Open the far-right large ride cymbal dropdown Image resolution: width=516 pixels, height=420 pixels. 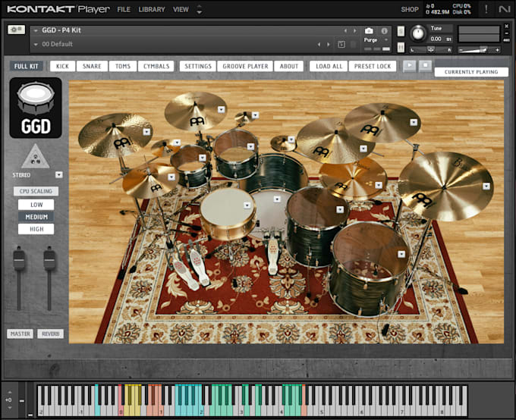(x=486, y=186)
